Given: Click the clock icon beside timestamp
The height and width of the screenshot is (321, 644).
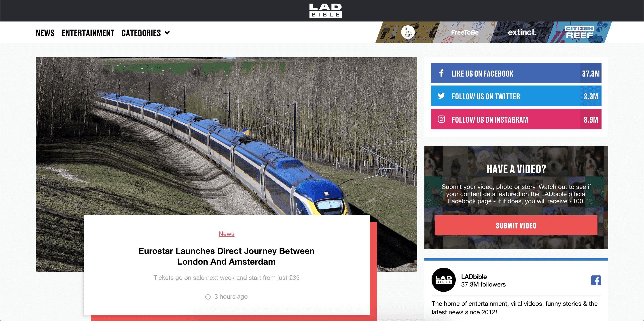Looking at the screenshot, I should coord(208,297).
